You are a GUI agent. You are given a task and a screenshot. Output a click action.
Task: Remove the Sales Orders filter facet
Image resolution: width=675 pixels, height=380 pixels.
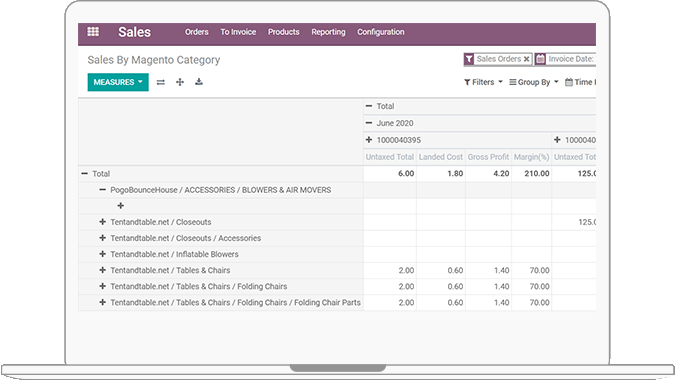526,59
